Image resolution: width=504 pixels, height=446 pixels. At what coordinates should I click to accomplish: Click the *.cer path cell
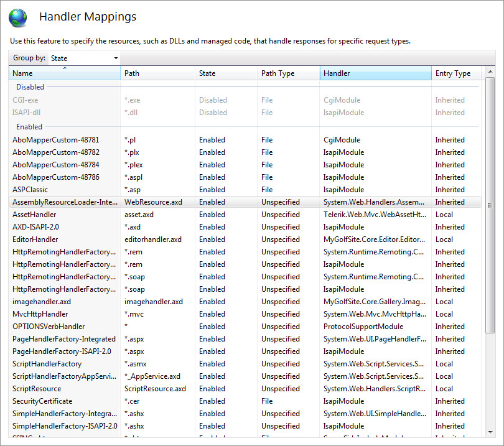[x=132, y=401]
